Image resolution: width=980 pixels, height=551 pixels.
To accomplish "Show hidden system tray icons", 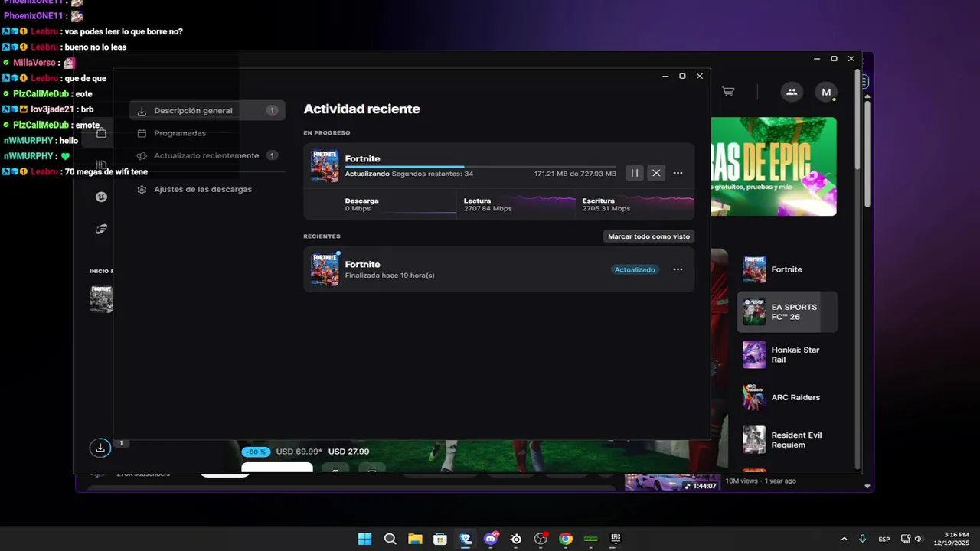I will coord(844,539).
